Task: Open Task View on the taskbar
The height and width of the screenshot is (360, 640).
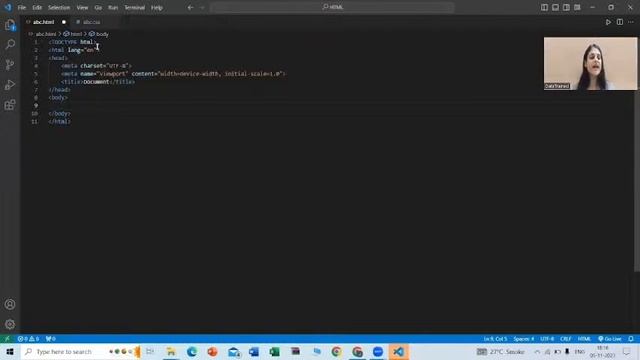Action: (150, 352)
